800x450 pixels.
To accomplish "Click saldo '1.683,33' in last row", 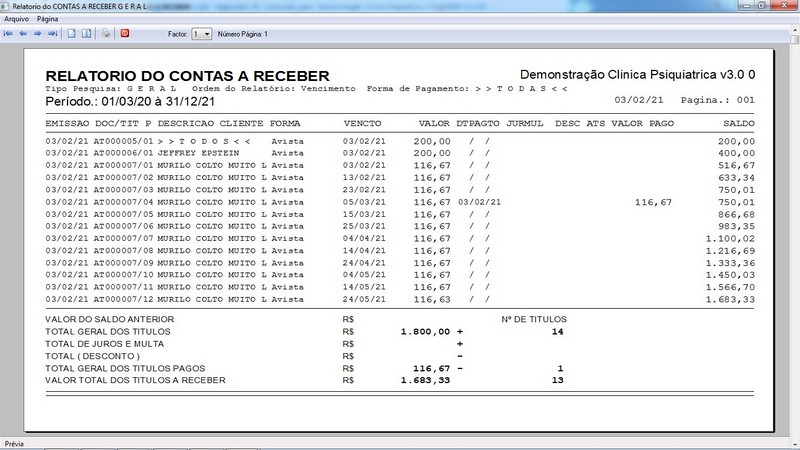I will point(730,299).
